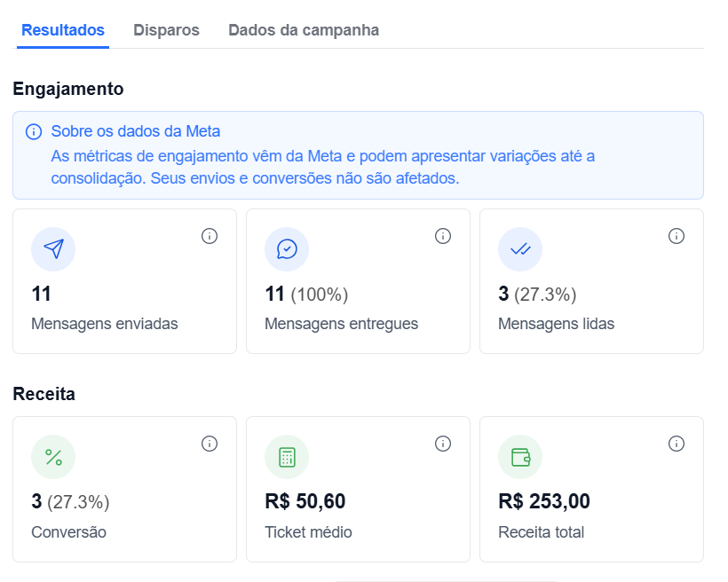This screenshot has width=728, height=582.
Task: Click the double-check icon for read messages
Action: click(x=520, y=249)
